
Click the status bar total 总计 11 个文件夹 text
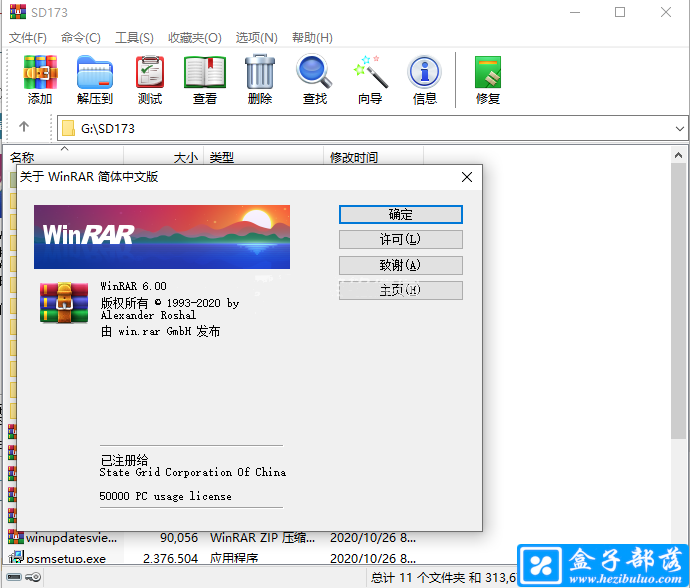pos(443,577)
